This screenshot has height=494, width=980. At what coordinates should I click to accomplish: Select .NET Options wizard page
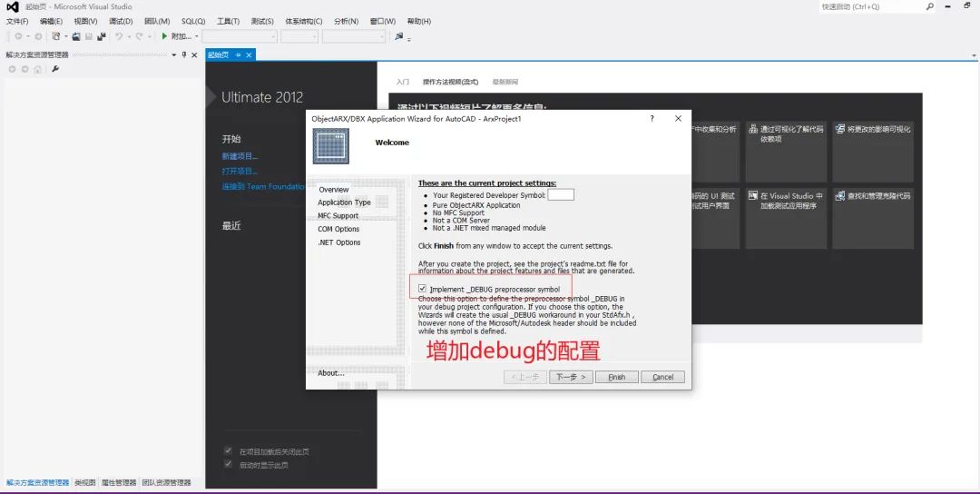(338, 242)
